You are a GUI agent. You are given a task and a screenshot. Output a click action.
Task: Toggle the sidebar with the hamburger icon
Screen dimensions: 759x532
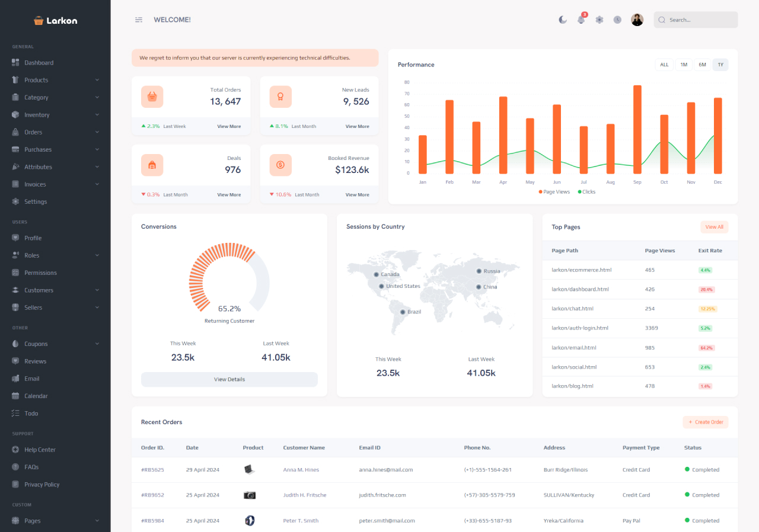click(x=139, y=20)
